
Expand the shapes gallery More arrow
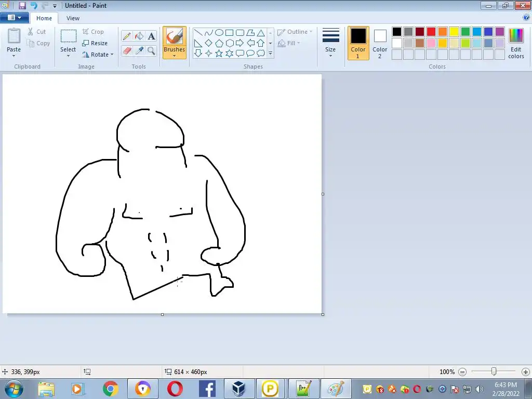(270, 54)
